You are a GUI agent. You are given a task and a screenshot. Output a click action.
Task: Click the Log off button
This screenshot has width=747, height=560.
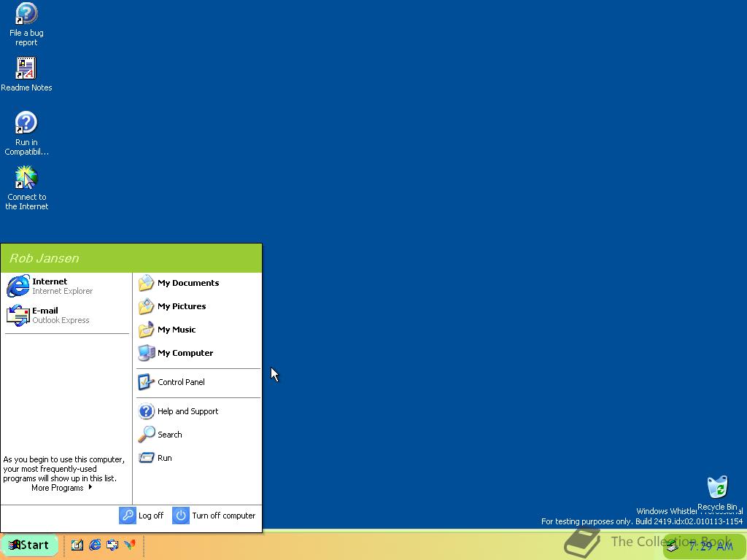(142, 516)
